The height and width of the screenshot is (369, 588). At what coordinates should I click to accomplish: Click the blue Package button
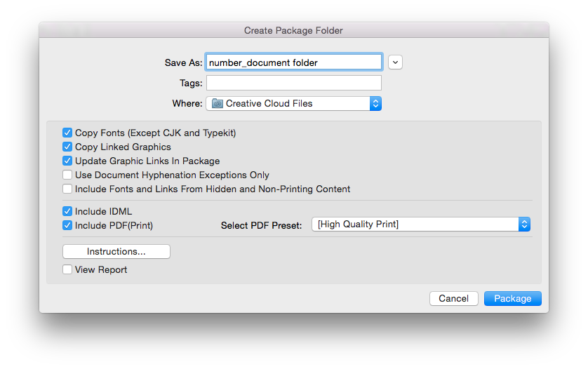click(513, 299)
